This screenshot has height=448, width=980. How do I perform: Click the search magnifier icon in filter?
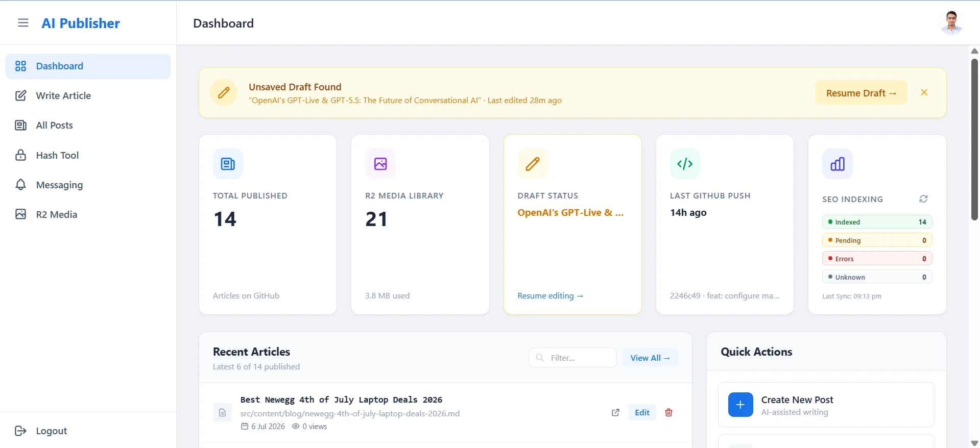click(540, 358)
